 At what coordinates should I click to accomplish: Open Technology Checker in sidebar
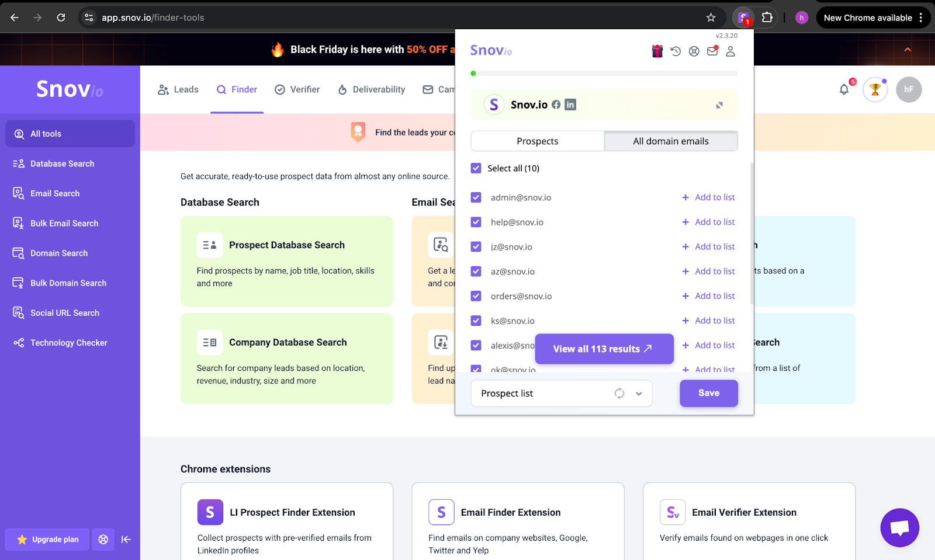coord(70,342)
